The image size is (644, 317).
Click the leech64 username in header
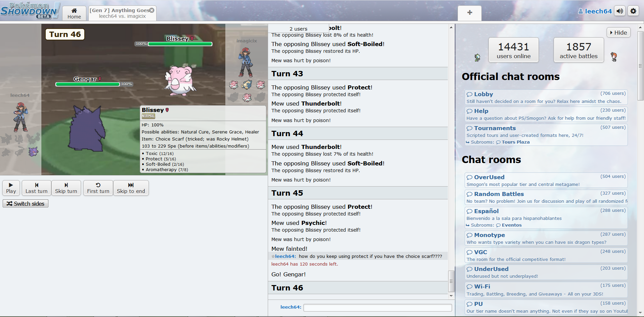tap(598, 11)
